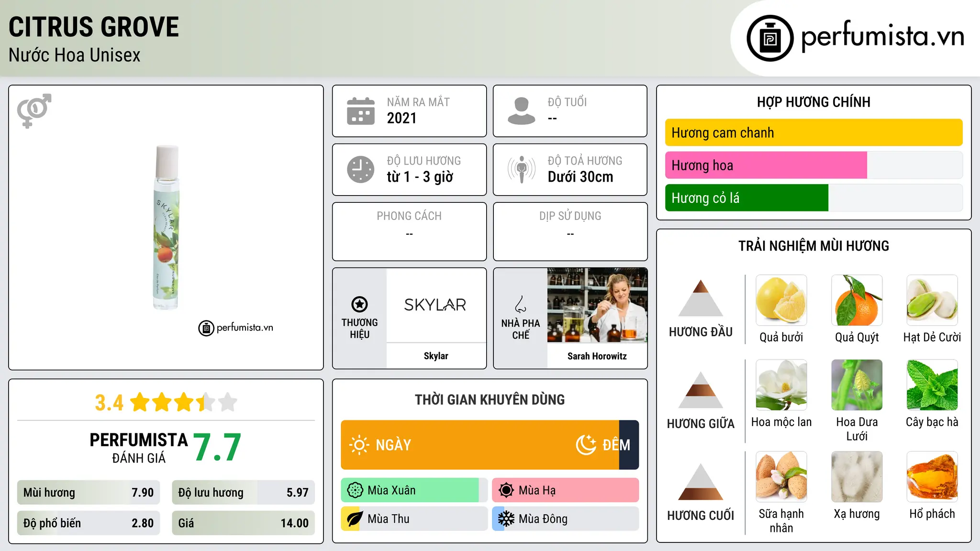980x551 pixels.
Task: Open the Hổ phách note image
Action: point(932,477)
